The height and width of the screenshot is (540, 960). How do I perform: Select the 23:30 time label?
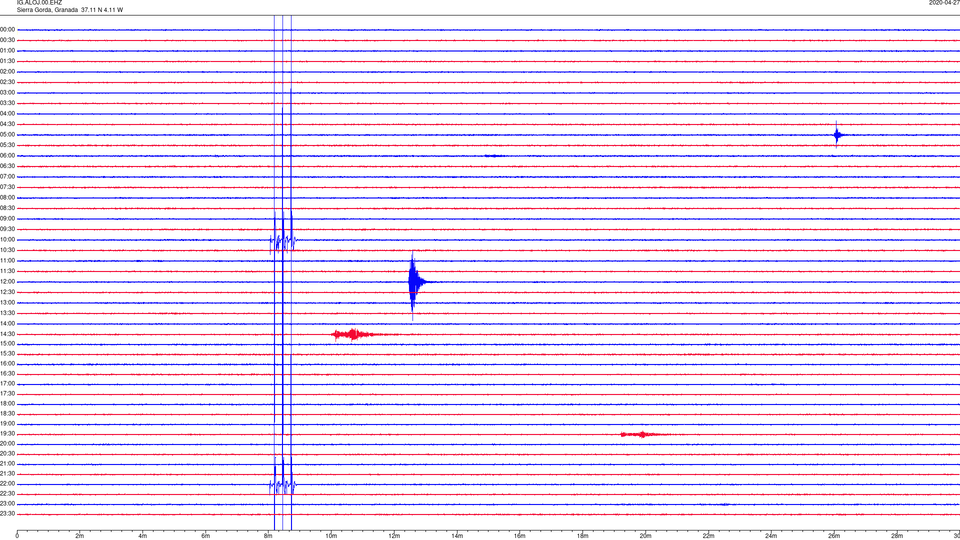[7, 514]
